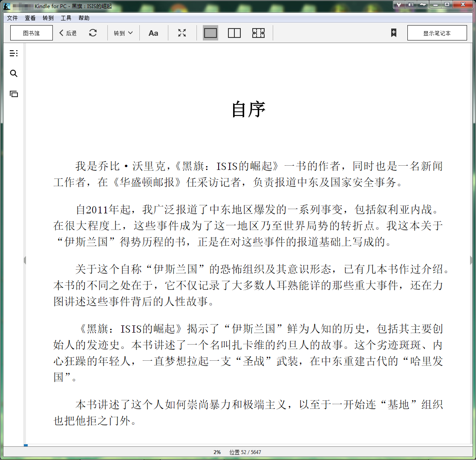Click the location 52 / 5647 text

[x=245, y=452]
